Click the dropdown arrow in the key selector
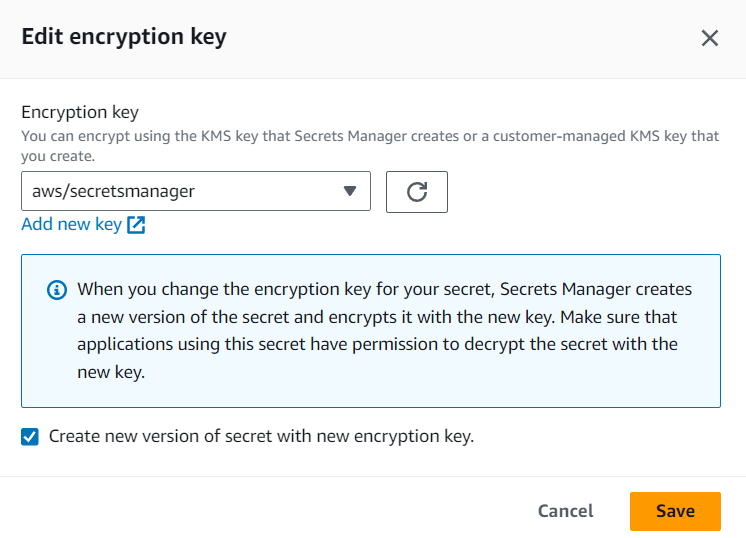Screen dimensions: 746x538 pyautogui.click(x=350, y=192)
